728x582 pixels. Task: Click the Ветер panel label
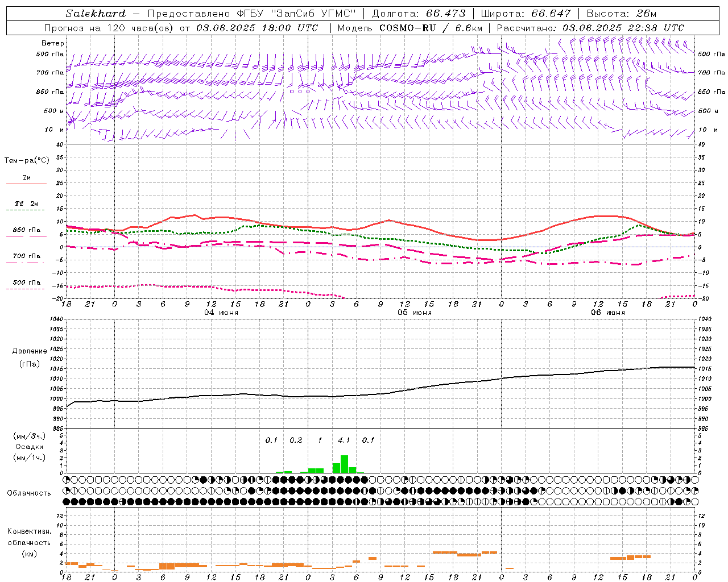[53, 43]
